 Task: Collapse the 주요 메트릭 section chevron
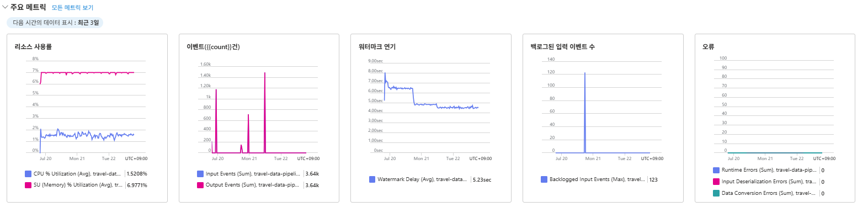5,8
